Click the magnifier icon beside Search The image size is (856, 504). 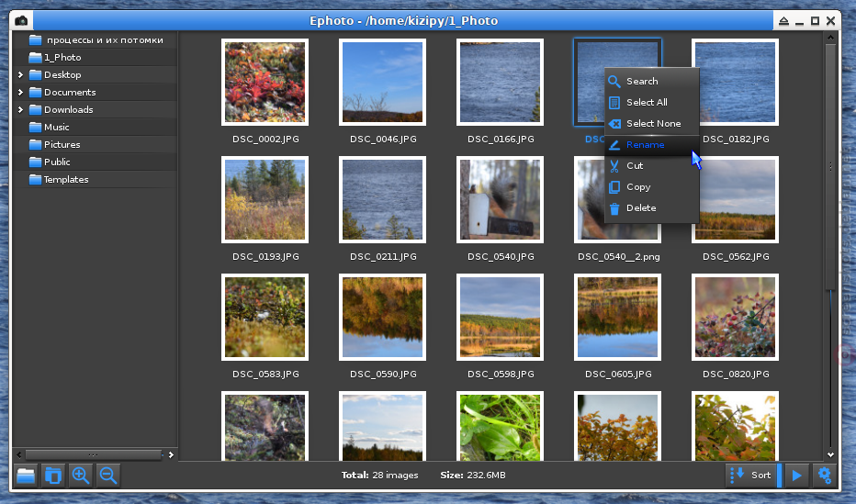coord(614,82)
